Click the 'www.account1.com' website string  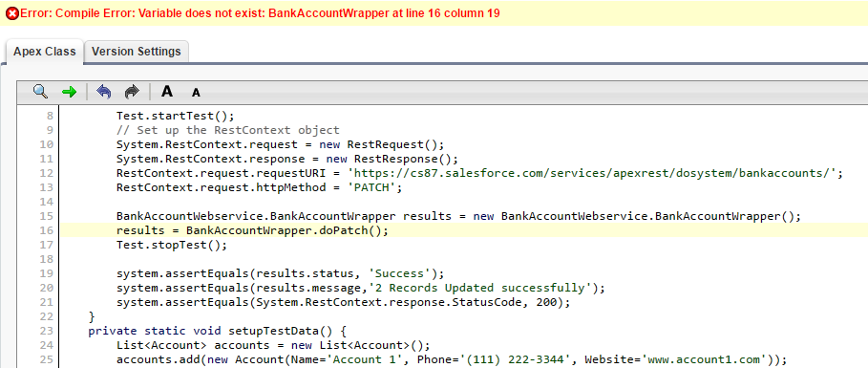pos(703,359)
